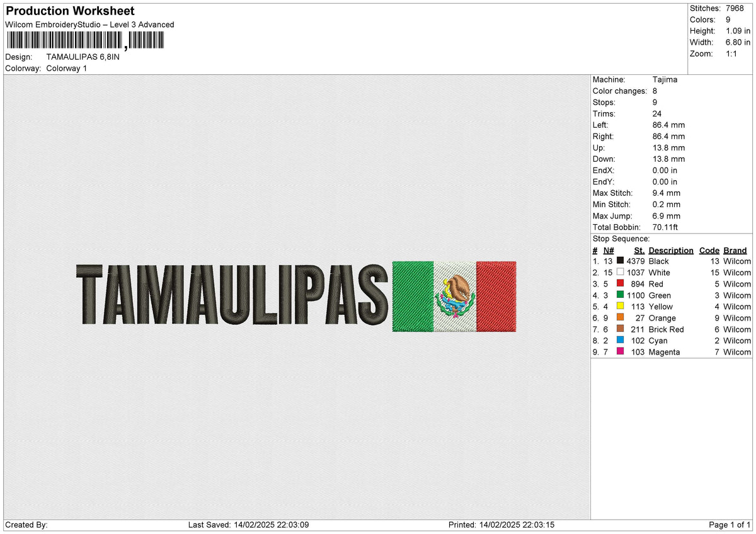
Task: Click the 'Brand' column header
Action: click(735, 251)
